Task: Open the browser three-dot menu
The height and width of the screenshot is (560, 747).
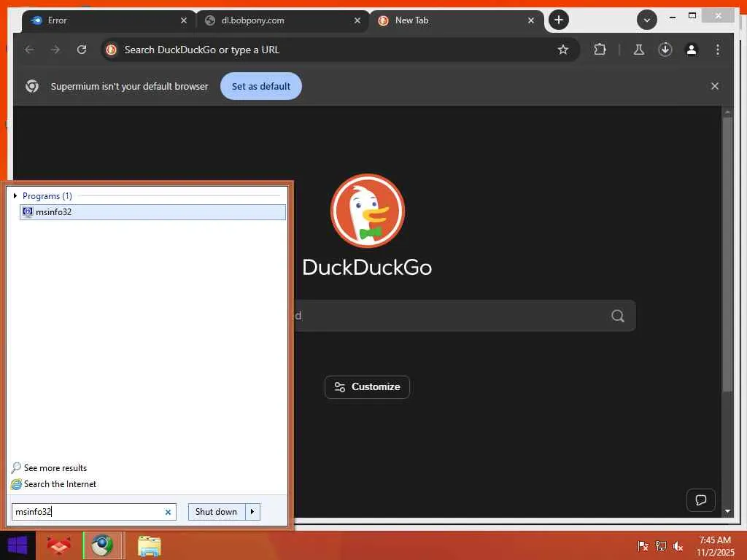Action: [x=718, y=50]
